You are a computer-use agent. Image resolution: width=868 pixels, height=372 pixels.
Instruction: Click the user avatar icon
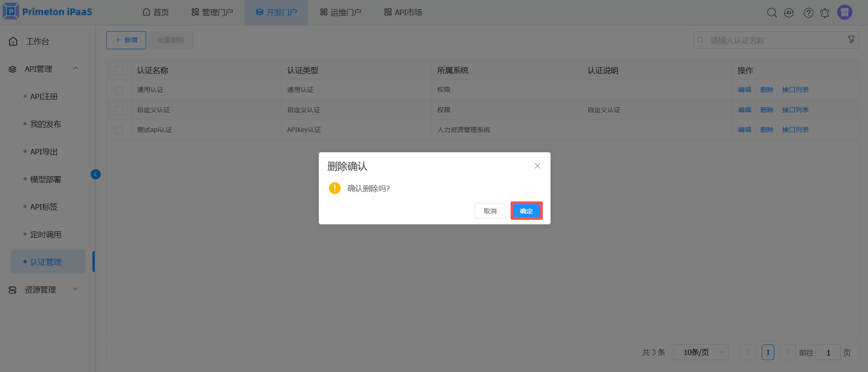click(845, 12)
